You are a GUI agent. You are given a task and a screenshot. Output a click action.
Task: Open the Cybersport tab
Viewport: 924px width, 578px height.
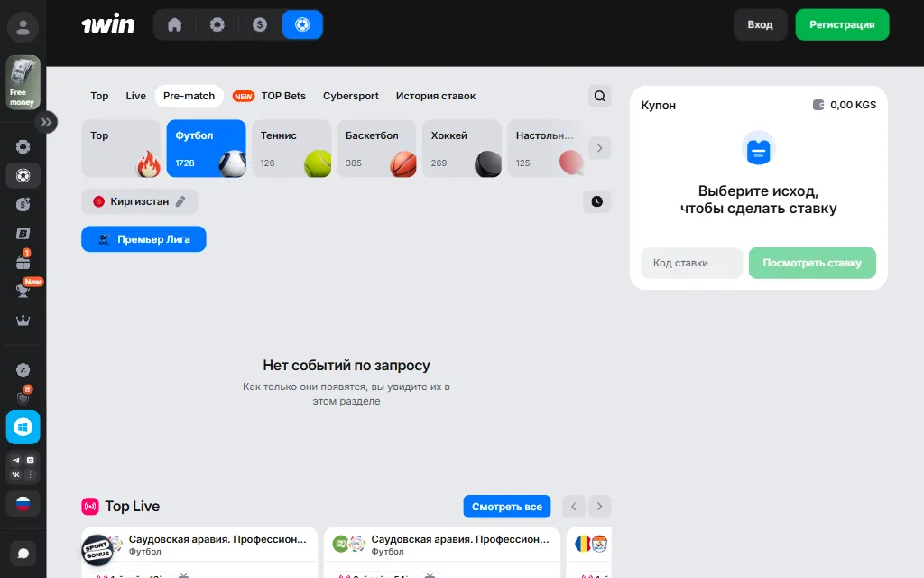tap(351, 96)
